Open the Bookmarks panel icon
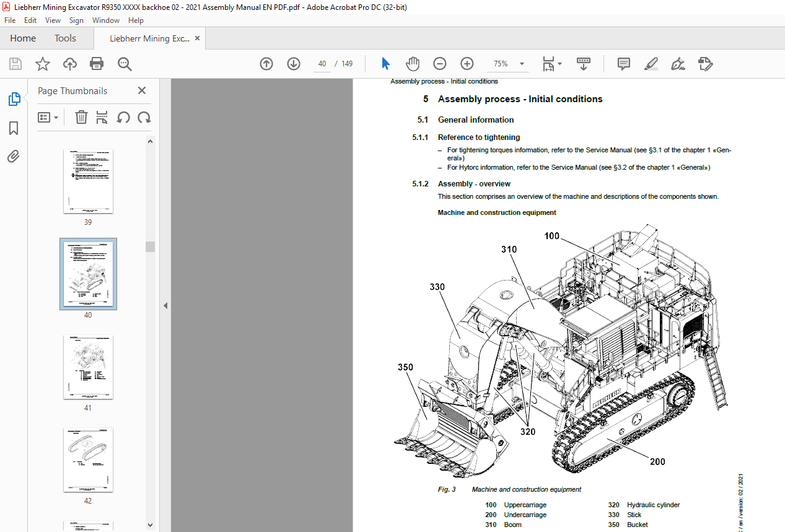The height and width of the screenshot is (532, 785). tap(14, 128)
